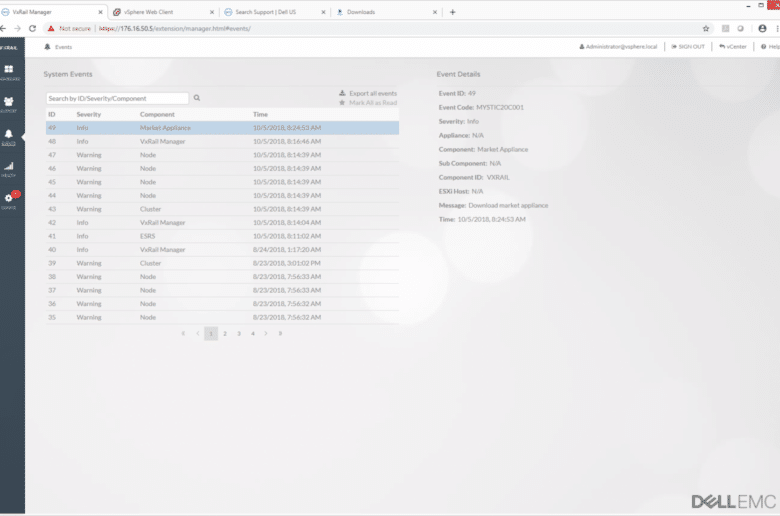Select event 44 Warning Node row

222,196
